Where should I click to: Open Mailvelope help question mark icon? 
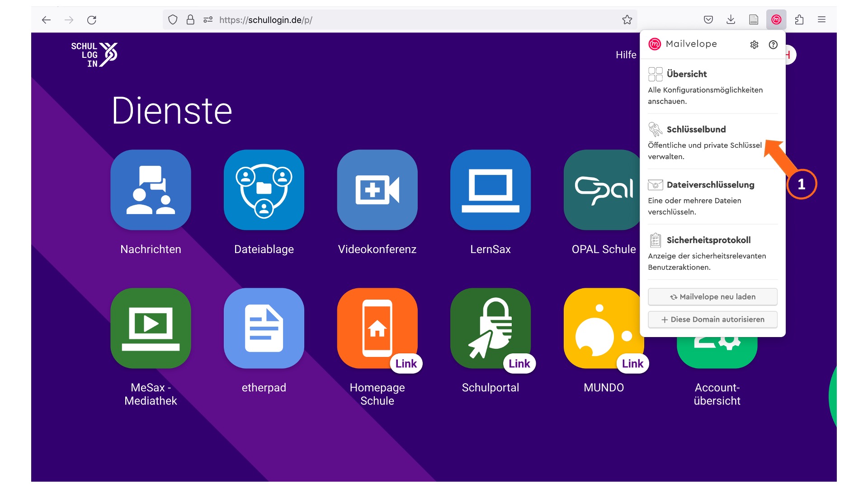click(773, 44)
